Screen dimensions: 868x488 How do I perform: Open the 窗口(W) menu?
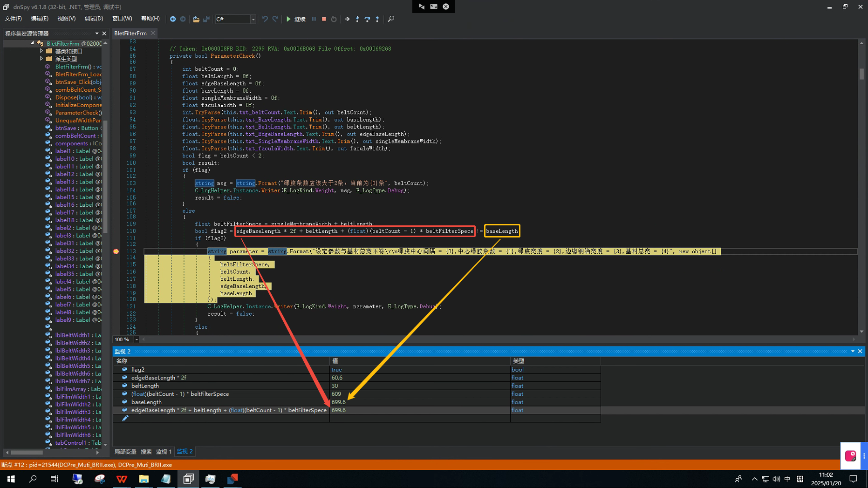pos(122,19)
